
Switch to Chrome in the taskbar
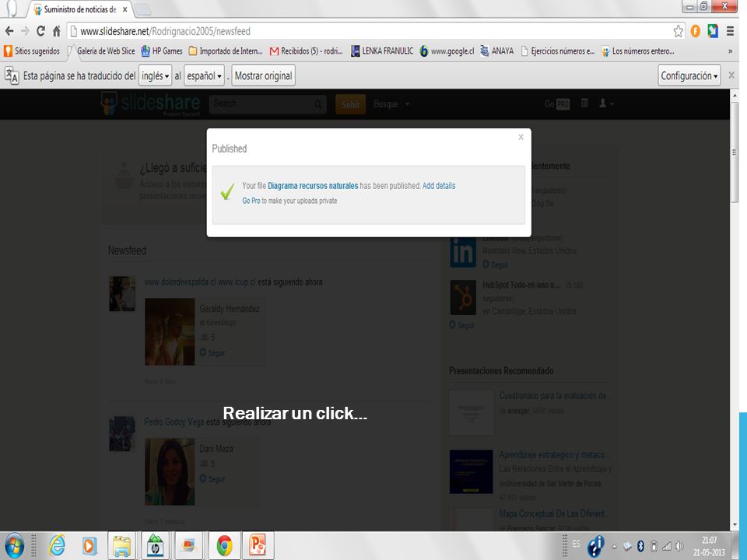[x=224, y=546]
